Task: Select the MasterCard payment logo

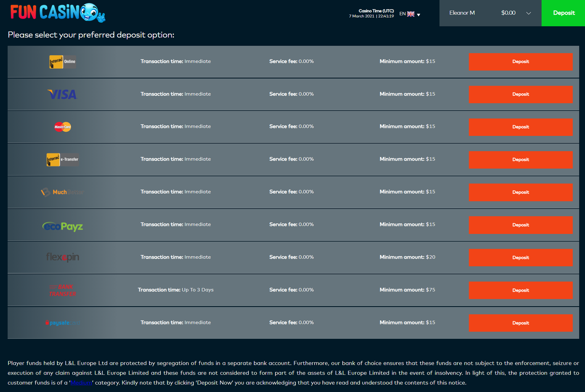Action: click(x=62, y=127)
